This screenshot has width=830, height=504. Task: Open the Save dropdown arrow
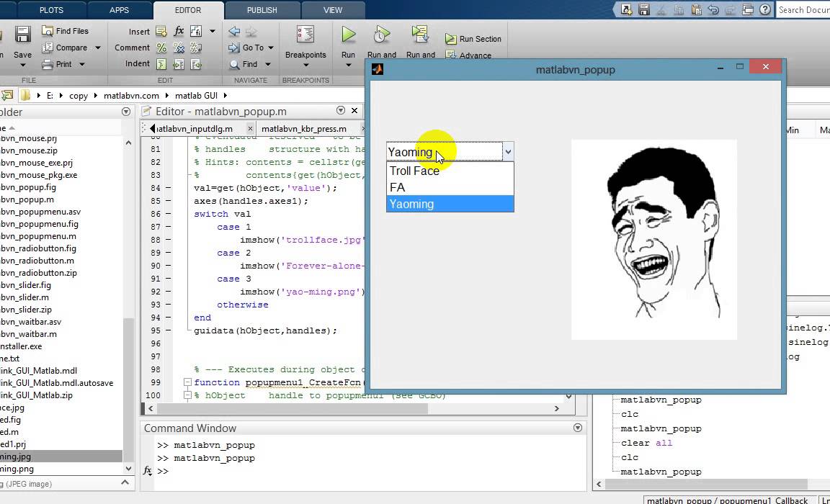click(23, 65)
